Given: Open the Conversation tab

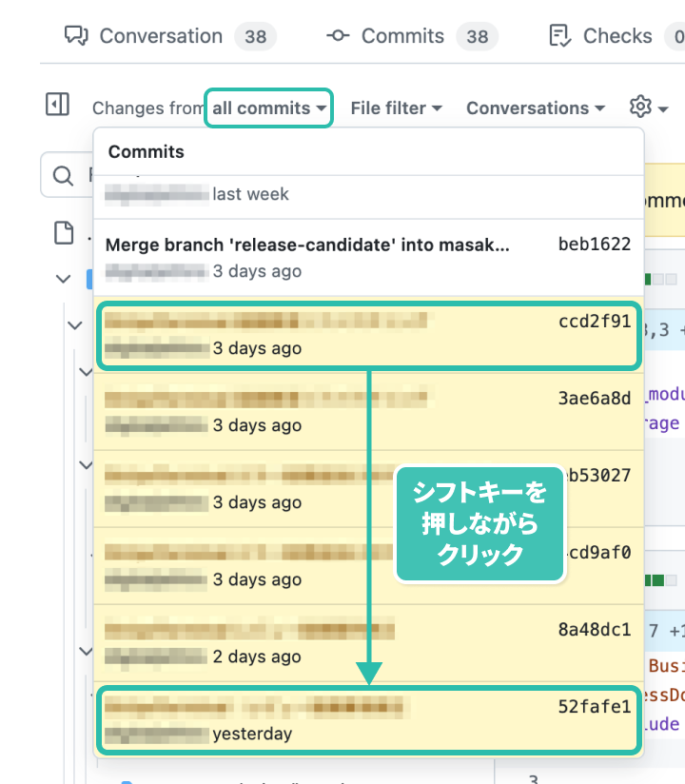Looking at the screenshot, I should tap(160, 36).
